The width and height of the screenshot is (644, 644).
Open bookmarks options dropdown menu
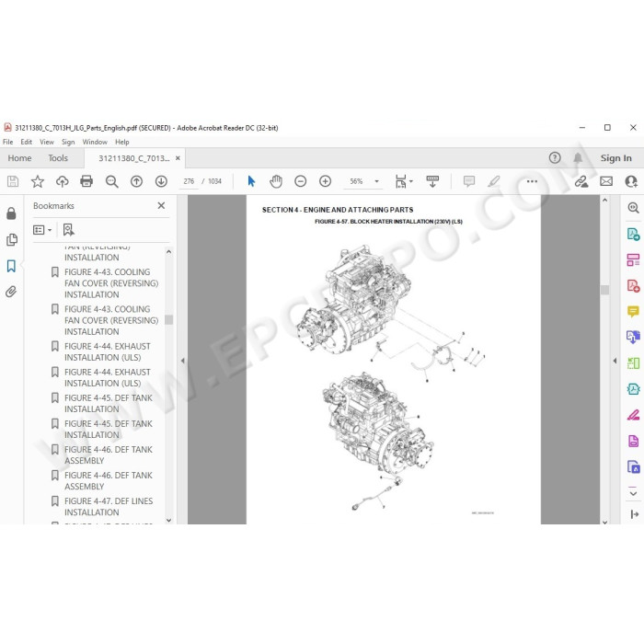point(42,230)
